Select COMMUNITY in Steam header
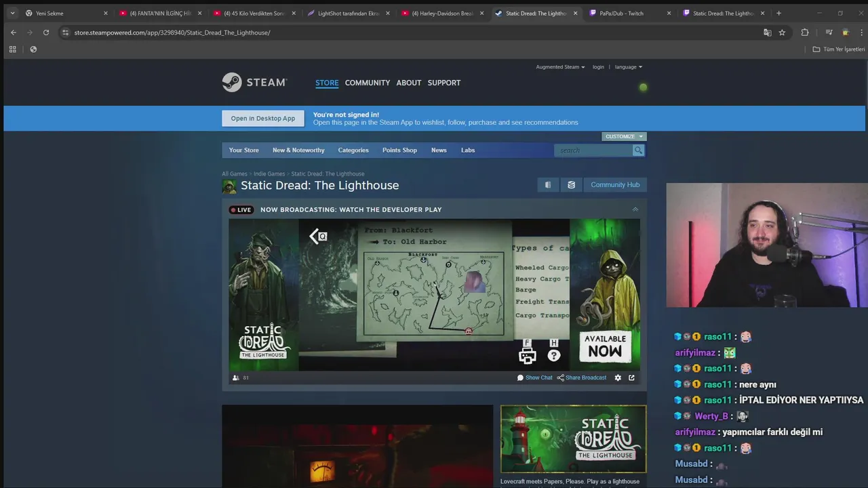 (368, 83)
